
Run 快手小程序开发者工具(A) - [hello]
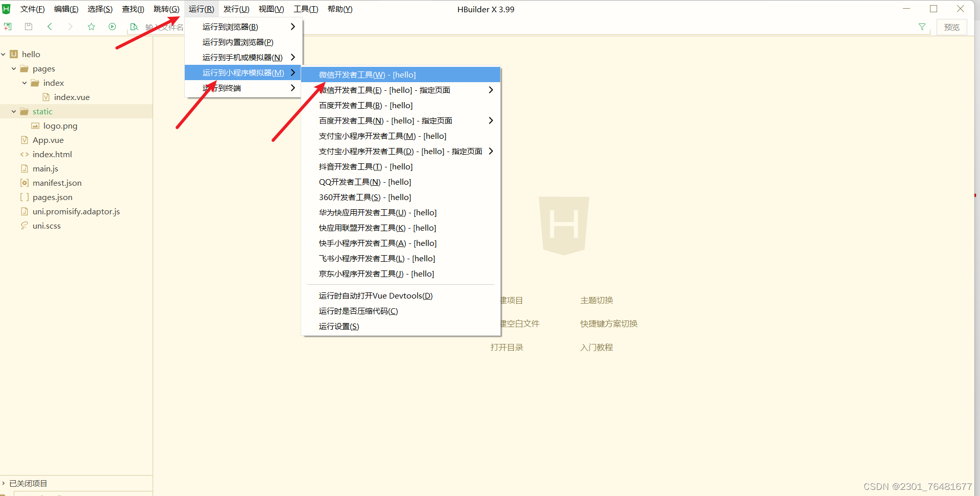[401, 243]
